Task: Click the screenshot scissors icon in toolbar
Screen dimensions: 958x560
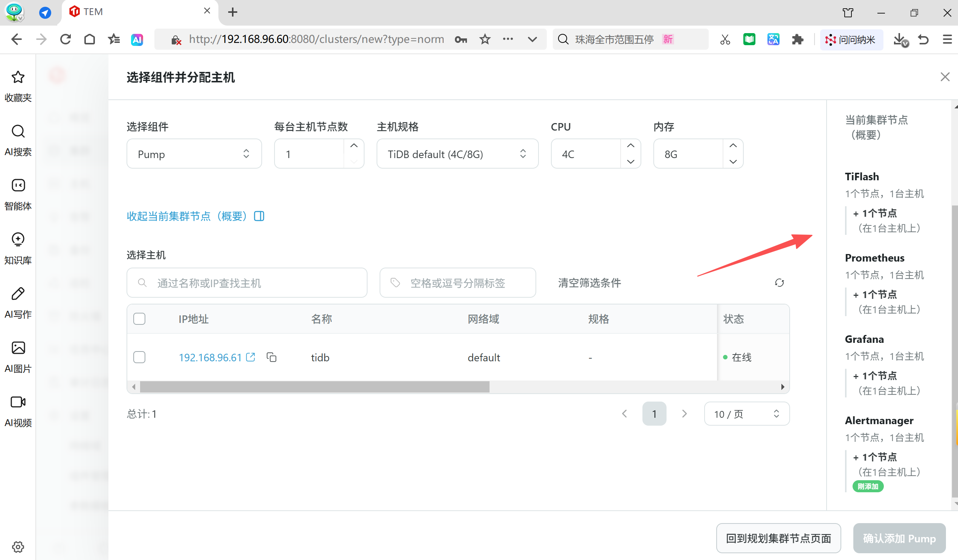Action: [x=725, y=39]
